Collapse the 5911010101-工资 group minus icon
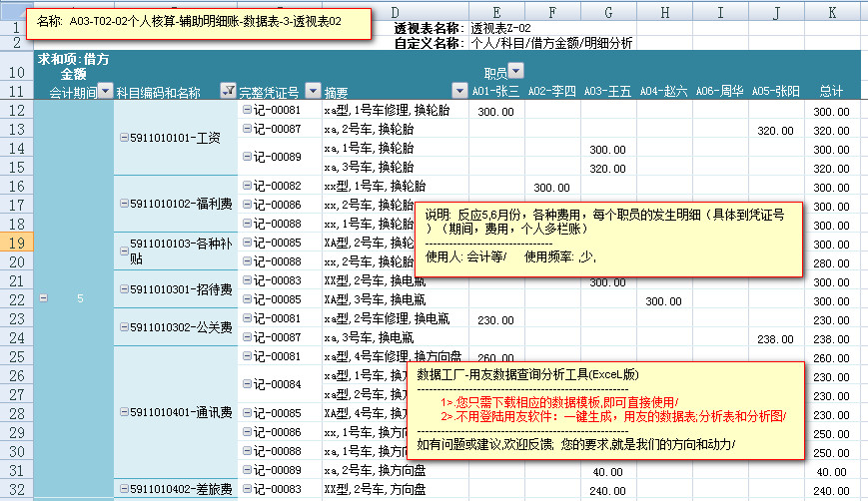The width and height of the screenshot is (868, 501). pos(124,138)
